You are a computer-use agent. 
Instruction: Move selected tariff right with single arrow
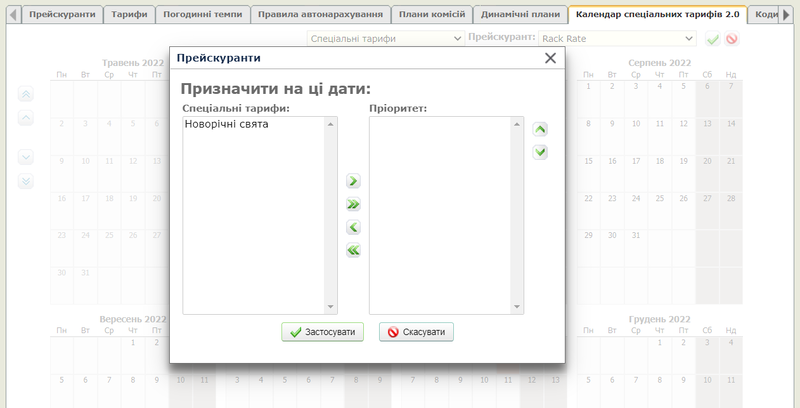(353, 181)
